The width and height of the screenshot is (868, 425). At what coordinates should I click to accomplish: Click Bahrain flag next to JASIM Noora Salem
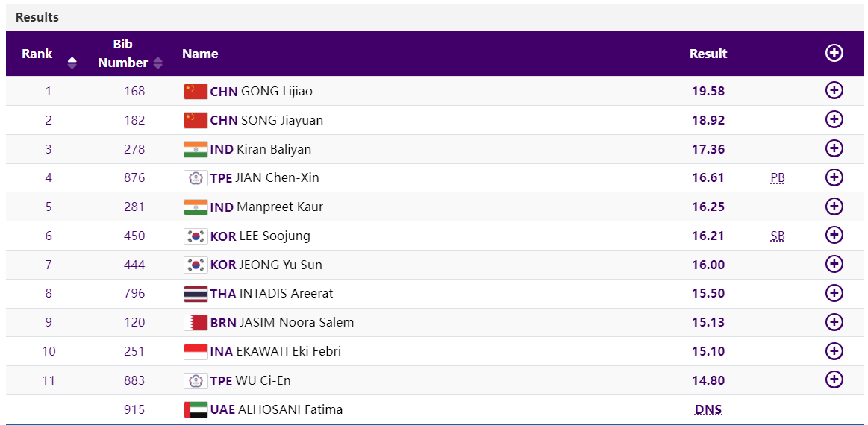[196, 323]
